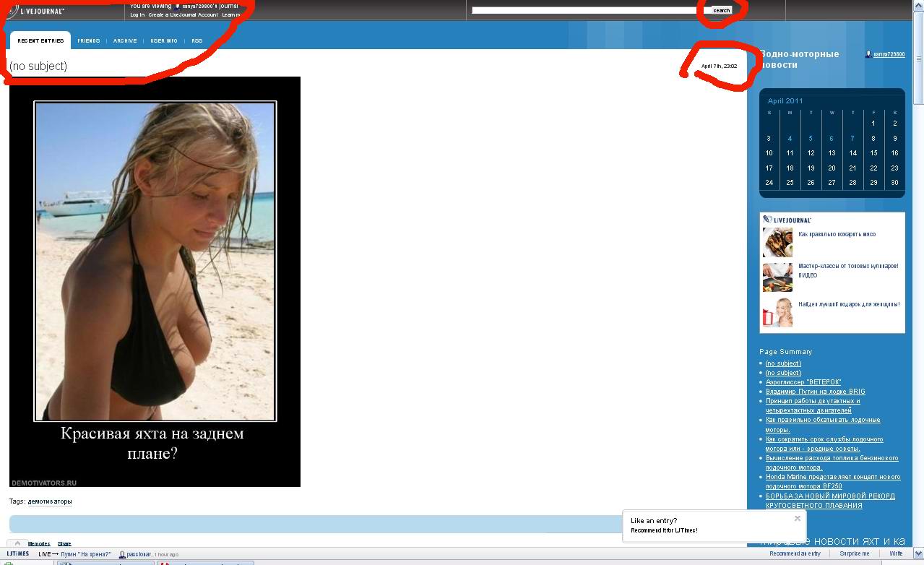The image size is (924, 565).
Task: Close the 'Like an entry?' popup
Action: (x=797, y=518)
